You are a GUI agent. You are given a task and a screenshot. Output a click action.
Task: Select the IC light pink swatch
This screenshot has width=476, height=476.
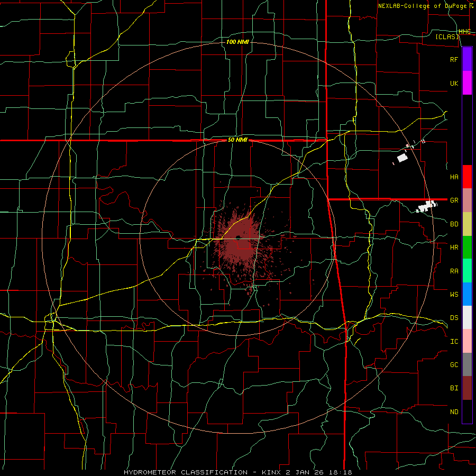coord(467,341)
